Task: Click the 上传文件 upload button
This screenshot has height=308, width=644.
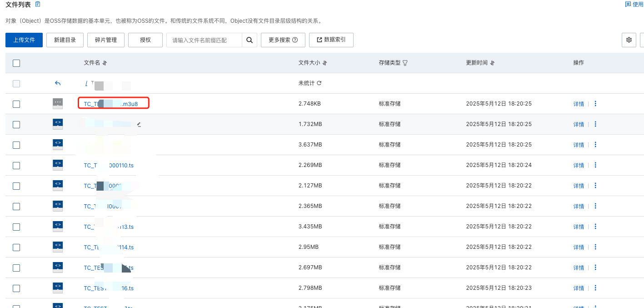Action: (x=24, y=40)
